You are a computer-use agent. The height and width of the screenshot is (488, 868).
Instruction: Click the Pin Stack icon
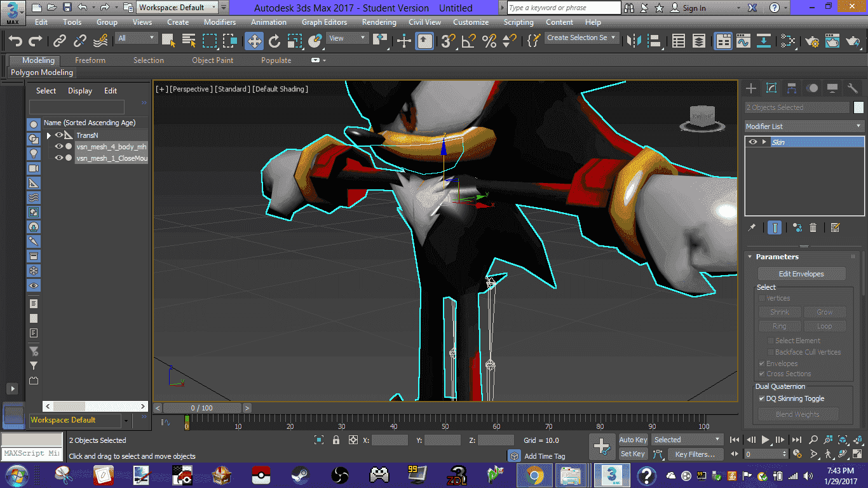(752, 227)
